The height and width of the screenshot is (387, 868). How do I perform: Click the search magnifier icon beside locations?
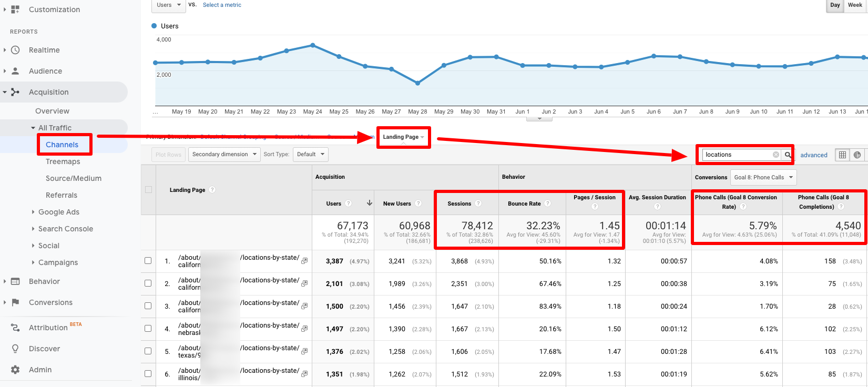tap(788, 155)
